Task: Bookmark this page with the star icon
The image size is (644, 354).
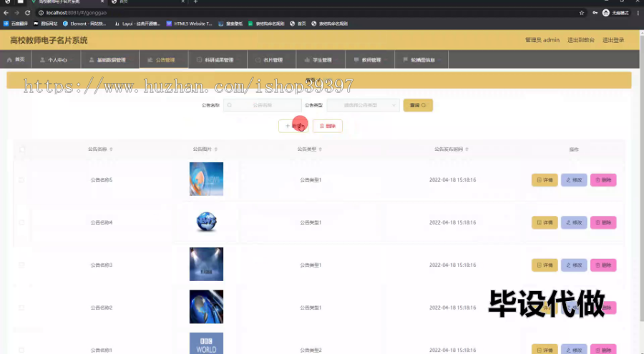Action: click(x=582, y=13)
